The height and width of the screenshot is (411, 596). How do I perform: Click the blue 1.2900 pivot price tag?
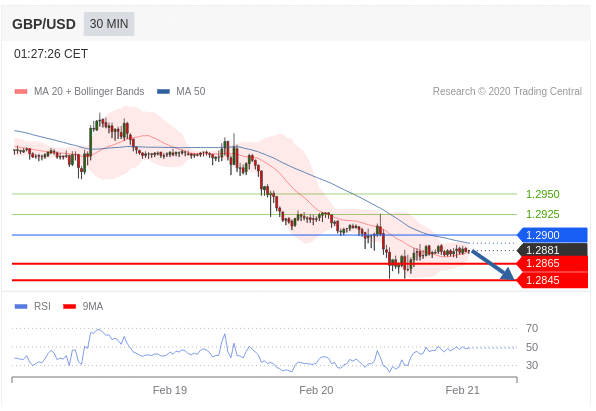(553, 235)
